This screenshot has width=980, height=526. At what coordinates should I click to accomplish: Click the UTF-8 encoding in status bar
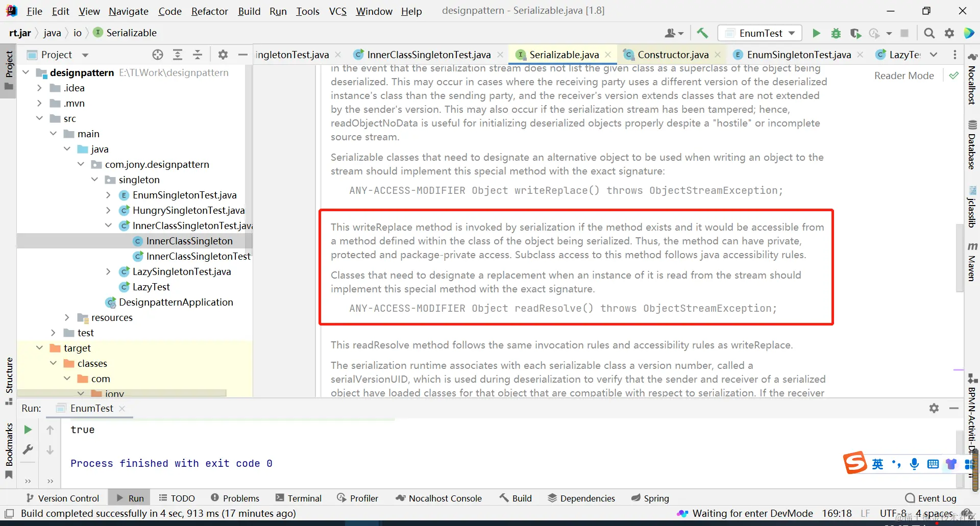click(x=893, y=513)
